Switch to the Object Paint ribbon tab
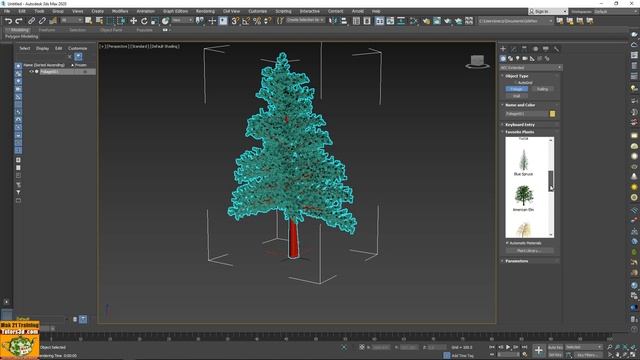This screenshot has height=360, width=640. pyautogui.click(x=111, y=30)
